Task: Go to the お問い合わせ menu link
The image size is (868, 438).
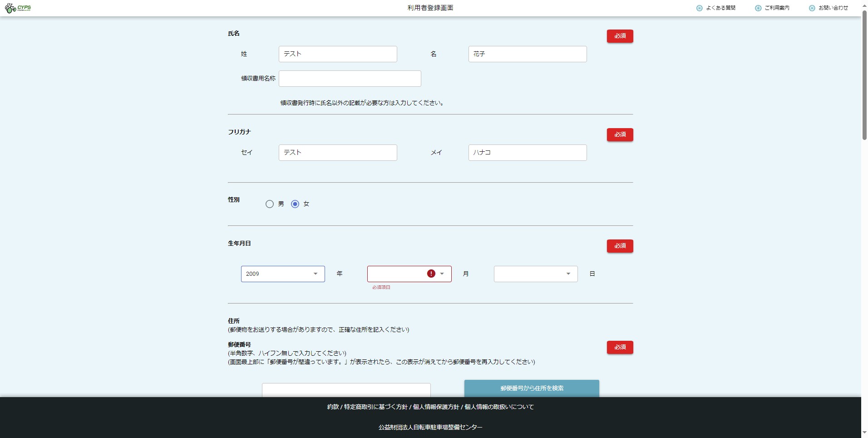Action: pos(833,8)
